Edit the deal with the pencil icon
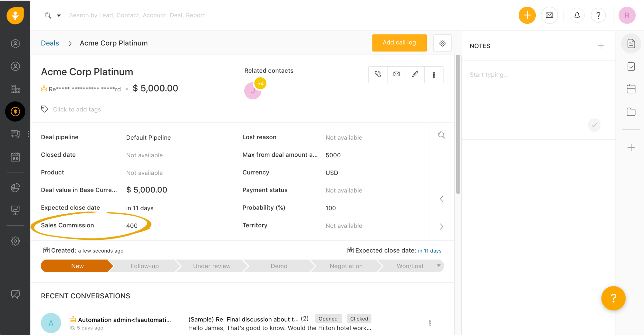The height and width of the screenshot is (335, 644). pos(415,74)
